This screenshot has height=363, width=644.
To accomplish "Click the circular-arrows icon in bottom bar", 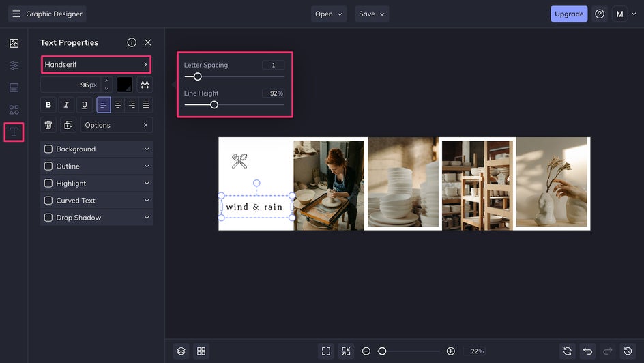I will coord(568,351).
